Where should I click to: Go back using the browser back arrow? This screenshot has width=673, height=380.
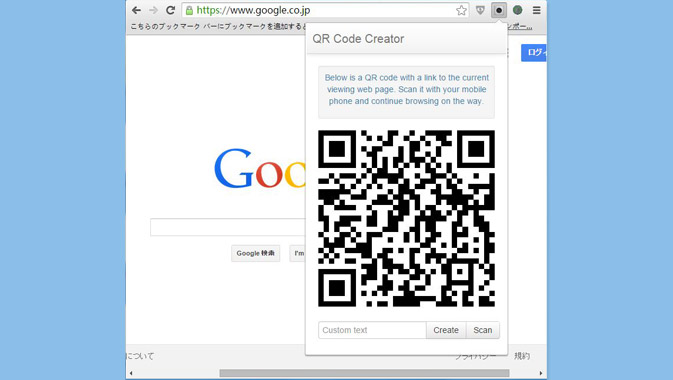pos(136,10)
